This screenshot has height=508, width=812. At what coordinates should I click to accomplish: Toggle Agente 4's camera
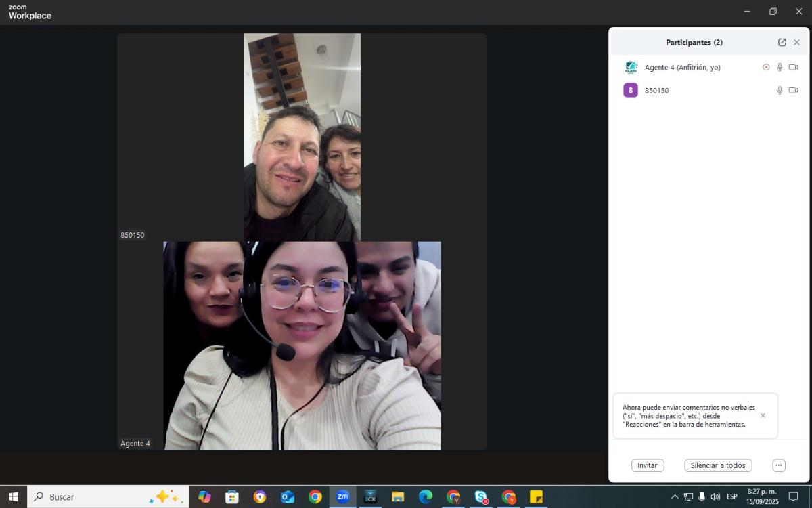[x=793, y=67]
